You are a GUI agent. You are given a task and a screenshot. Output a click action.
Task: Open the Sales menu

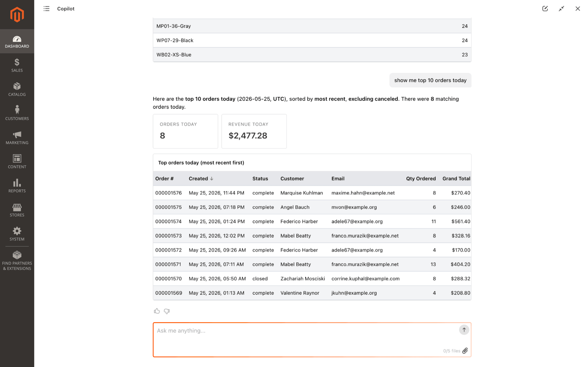(x=17, y=65)
